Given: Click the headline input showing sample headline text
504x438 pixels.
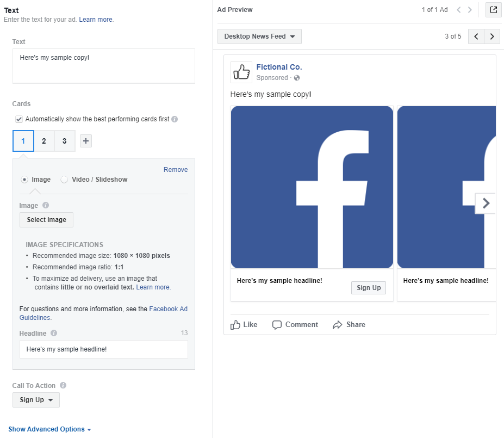Looking at the screenshot, I should pyautogui.click(x=104, y=349).
